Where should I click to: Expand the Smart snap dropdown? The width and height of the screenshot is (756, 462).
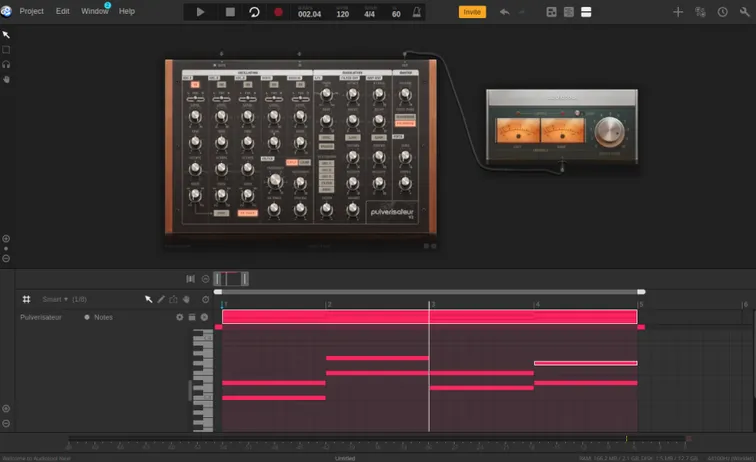point(56,299)
